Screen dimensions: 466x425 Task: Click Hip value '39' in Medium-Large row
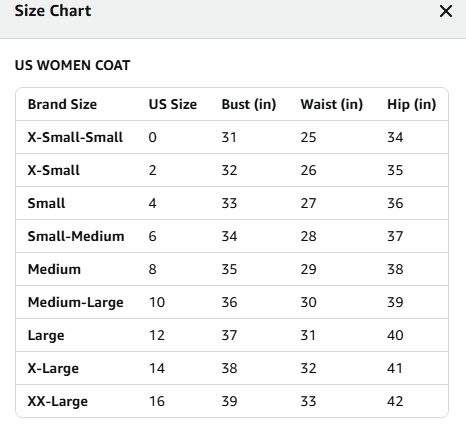click(395, 302)
